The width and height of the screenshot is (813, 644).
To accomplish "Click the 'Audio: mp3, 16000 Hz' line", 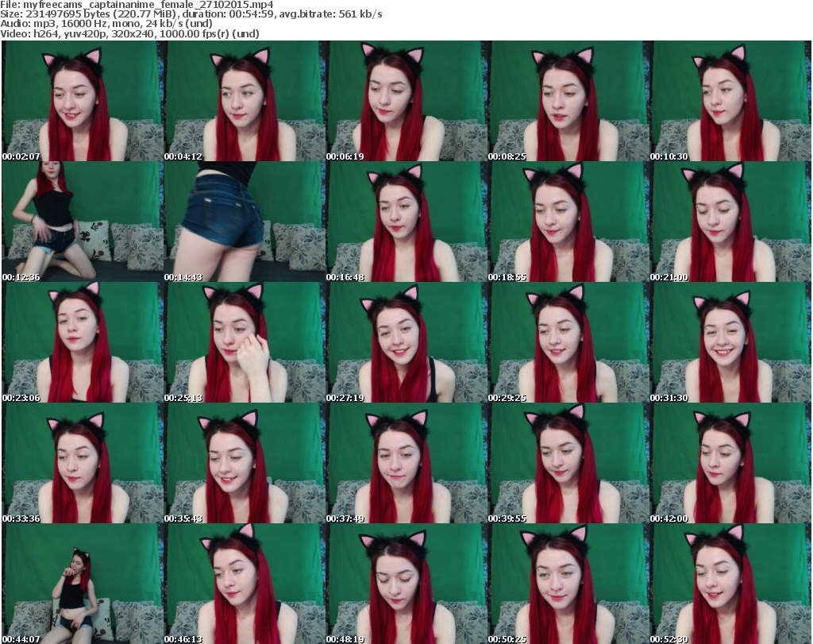I will [x=106, y=23].
